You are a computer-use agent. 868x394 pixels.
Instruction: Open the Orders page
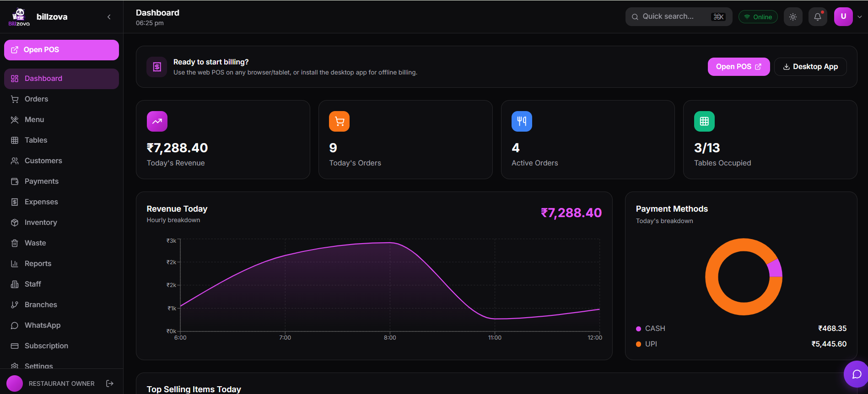pyautogui.click(x=61, y=99)
